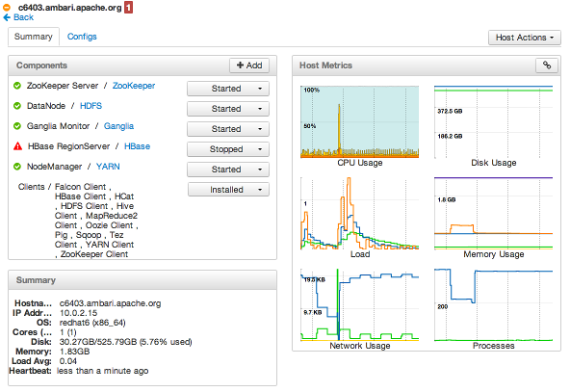570x392 pixels.
Task: Click the red alert badge next to hostname
Action: click(128, 8)
